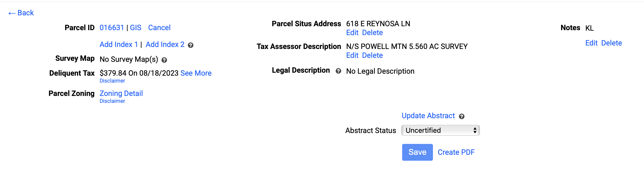Delete the Tax Assessor Description
Image resolution: width=644 pixels, height=180 pixels.
(373, 55)
